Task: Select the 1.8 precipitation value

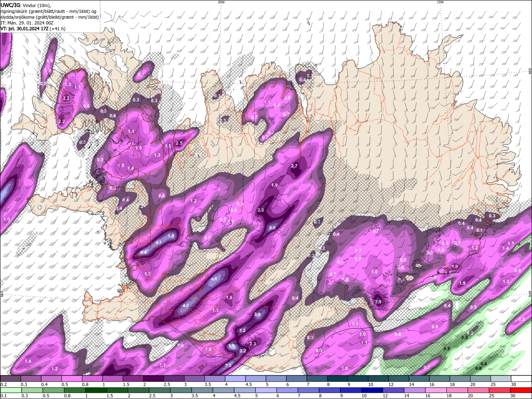Action: (229, 298)
